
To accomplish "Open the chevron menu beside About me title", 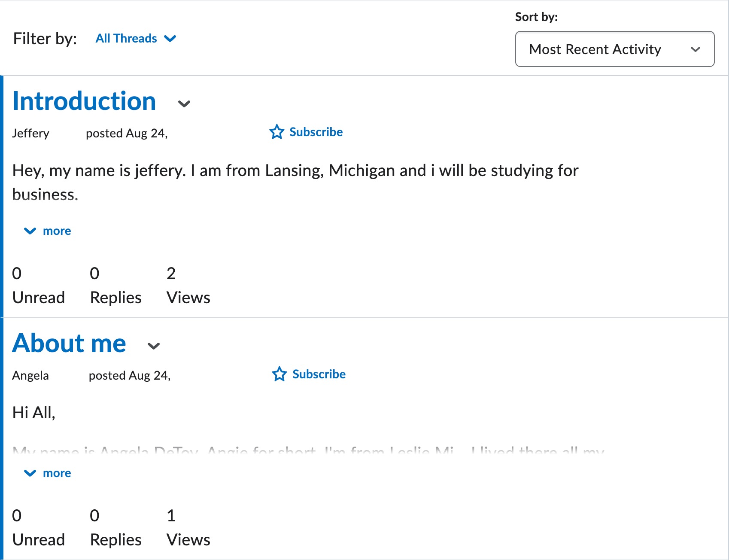I will [x=154, y=346].
